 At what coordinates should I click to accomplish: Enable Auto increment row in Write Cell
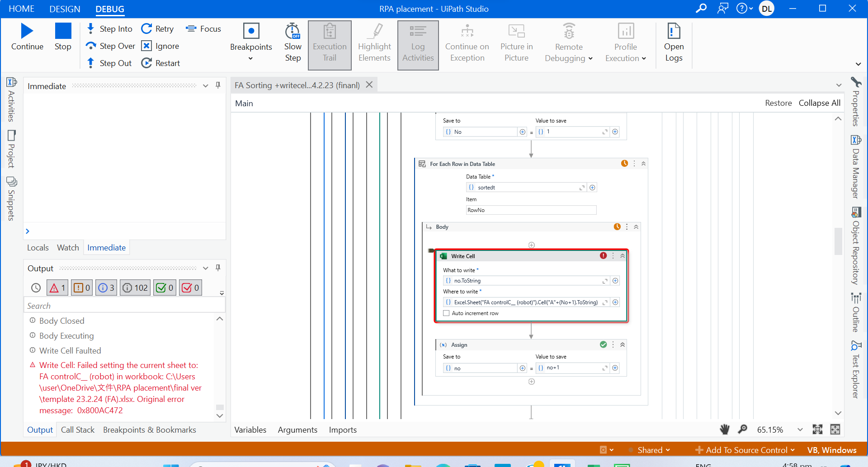point(446,313)
